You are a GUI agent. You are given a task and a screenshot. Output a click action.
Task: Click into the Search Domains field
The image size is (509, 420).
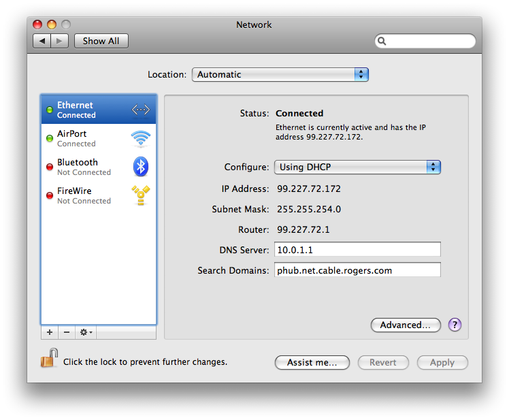357,270
